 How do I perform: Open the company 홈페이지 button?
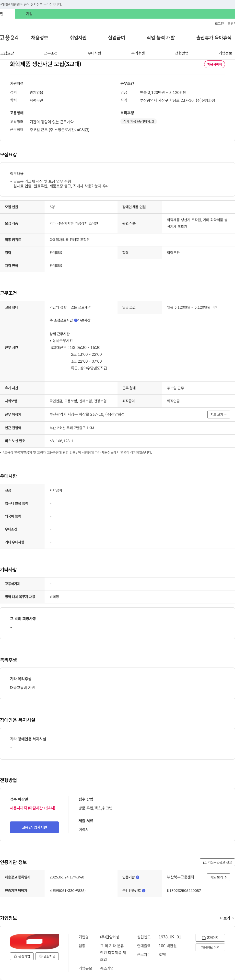click(210, 938)
